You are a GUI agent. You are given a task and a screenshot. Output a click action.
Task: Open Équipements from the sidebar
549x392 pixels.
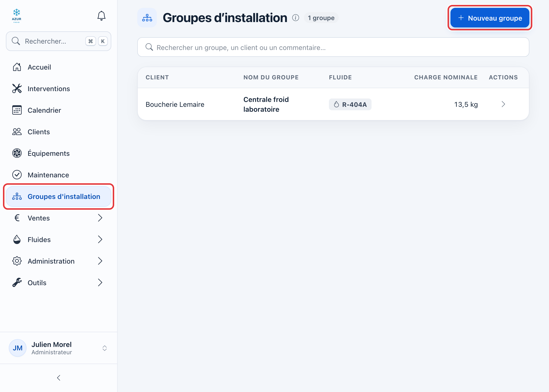59,153
